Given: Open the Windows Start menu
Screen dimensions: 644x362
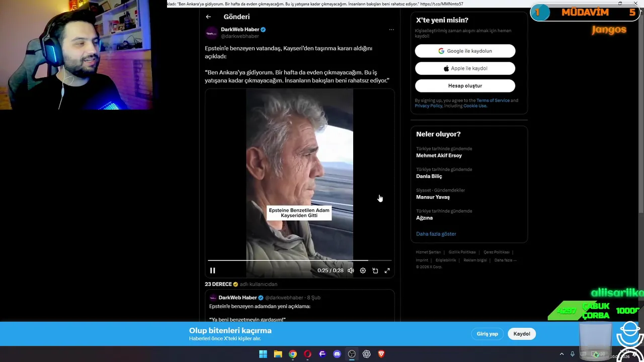Looking at the screenshot, I should click(x=263, y=354).
